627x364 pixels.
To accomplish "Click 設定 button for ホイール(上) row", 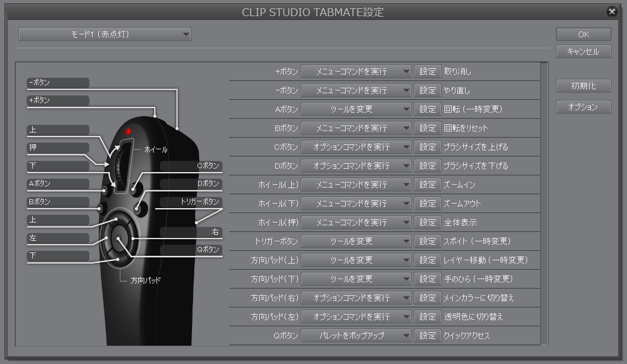I will 427,185.
